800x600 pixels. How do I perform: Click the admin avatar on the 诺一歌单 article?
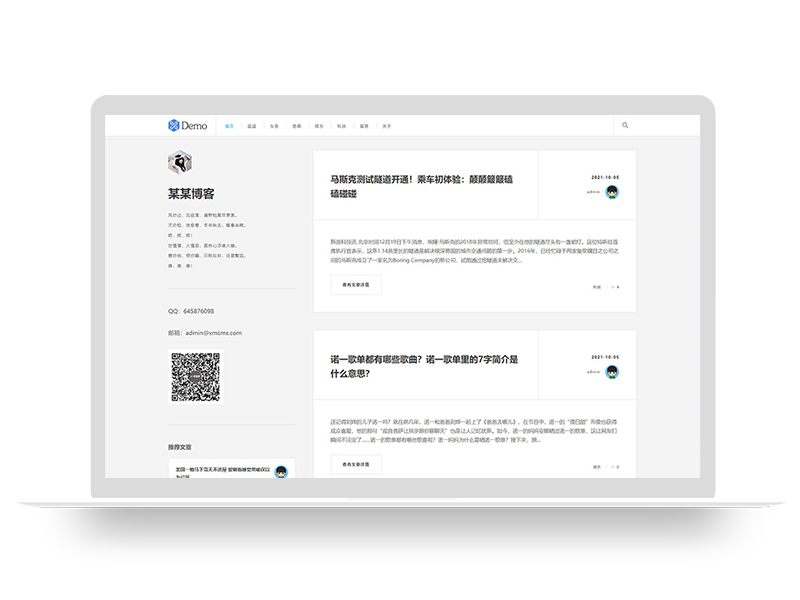coord(612,371)
